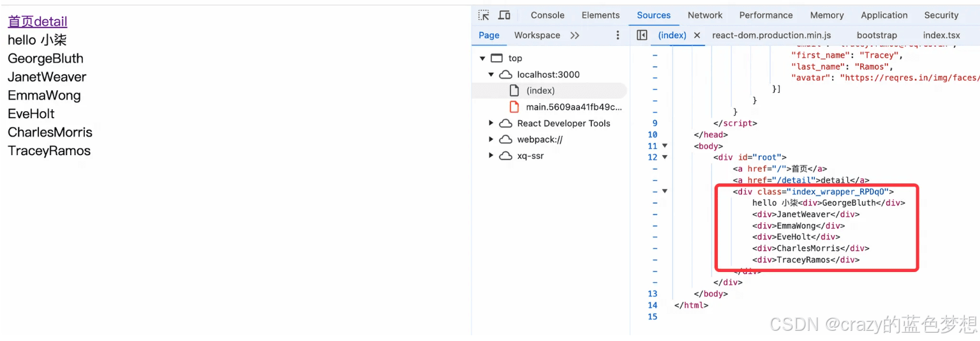The height and width of the screenshot is (341, 980).
Task: Open the Application tab
Action: [x=884, y=15]
